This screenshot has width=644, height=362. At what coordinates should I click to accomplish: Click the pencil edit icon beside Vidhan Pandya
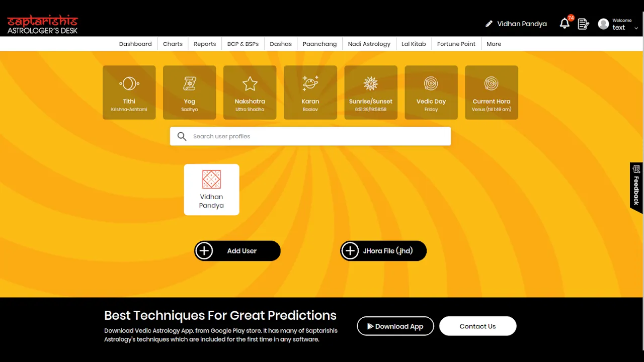(x=489, y=24)
